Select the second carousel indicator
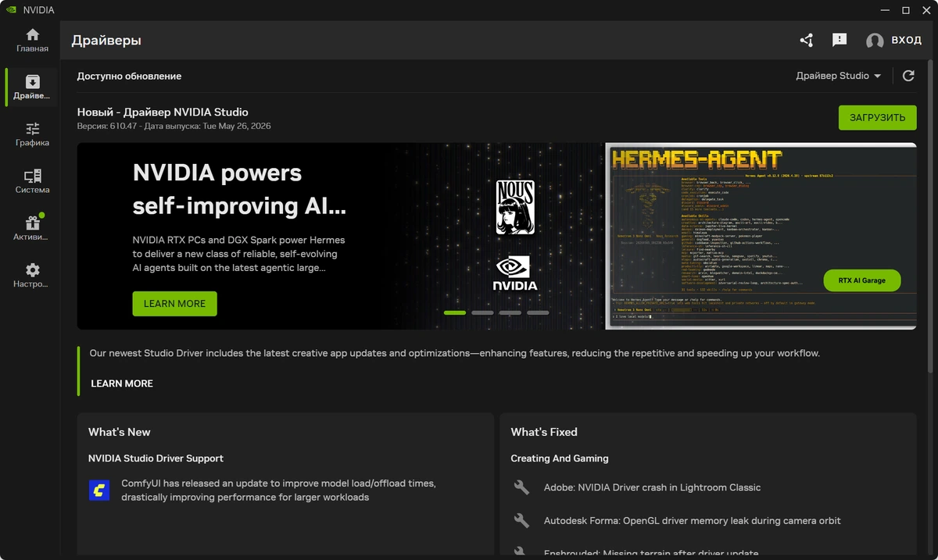Screen dimensions: 938x560 pos(482,312)
